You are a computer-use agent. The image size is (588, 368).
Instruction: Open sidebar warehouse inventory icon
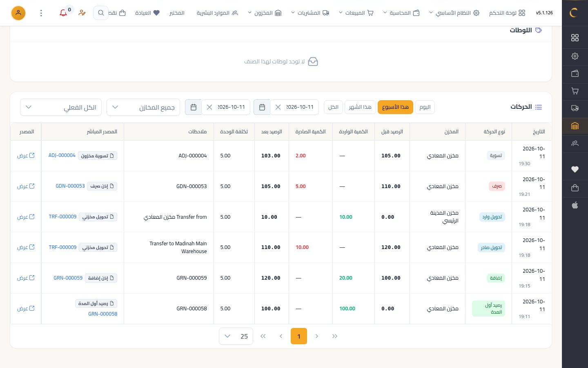(x=575, y=126)
